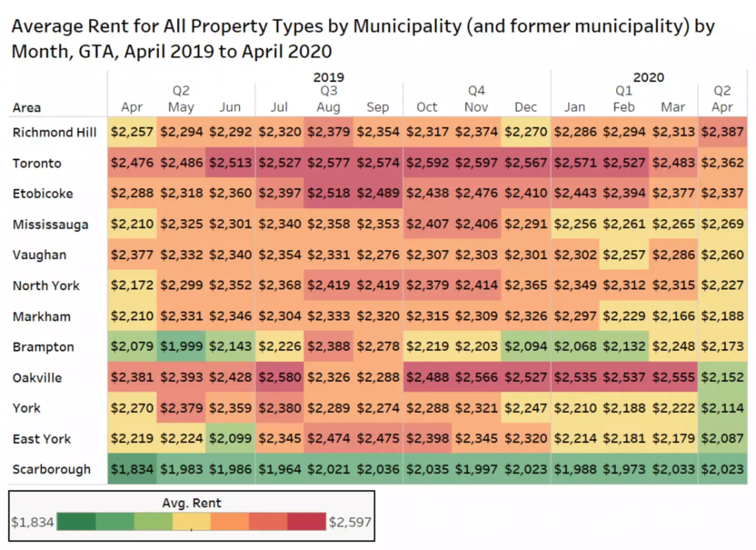The image size is (756, 550).
Task: Select the 2020 year header
Action: tap(649, 77)
